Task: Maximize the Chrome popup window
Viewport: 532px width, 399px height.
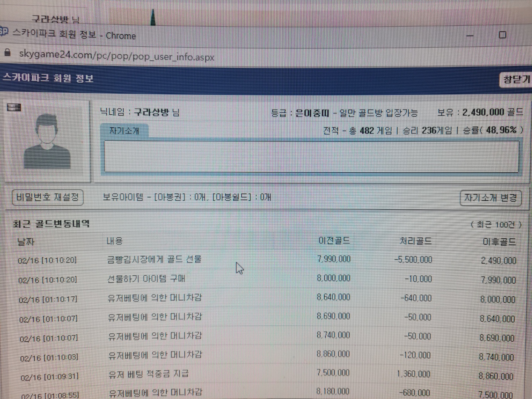Action: pyautogui.click(x=502, y=35)
